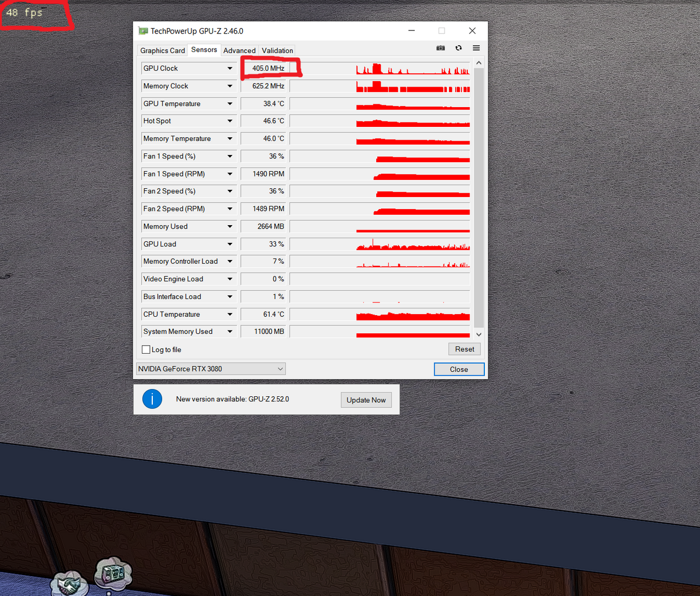Open the Memory Temperature sensor dropdown
Image resolution: width=700 pixels, height=596 pixels.
pyautogui.click(x=230, y=139)
